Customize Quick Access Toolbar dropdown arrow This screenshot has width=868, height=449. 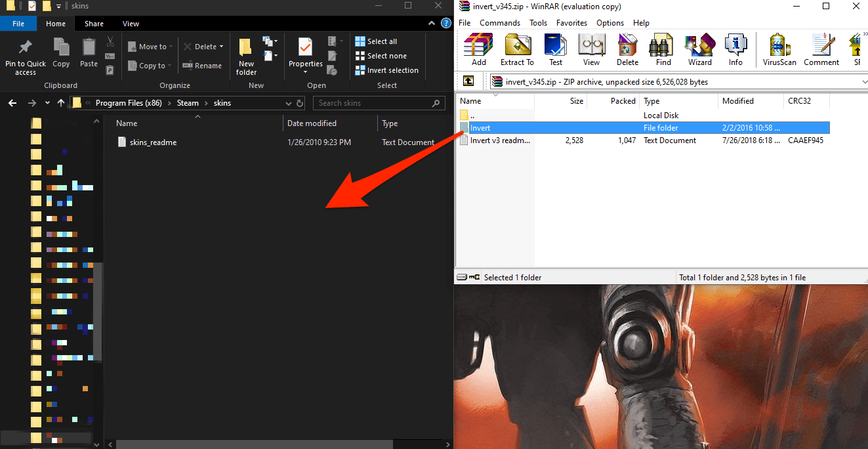click(58, 6)
